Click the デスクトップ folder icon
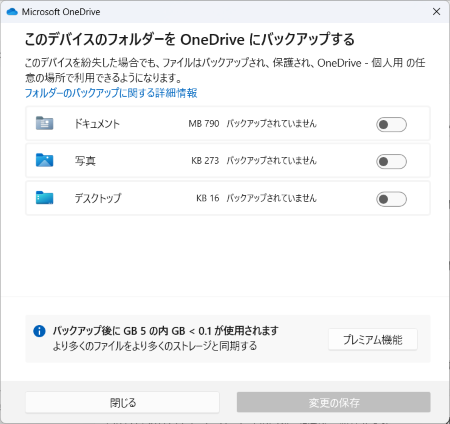The width and height of the screenshot is (450, 424). (x=45, y=197)
